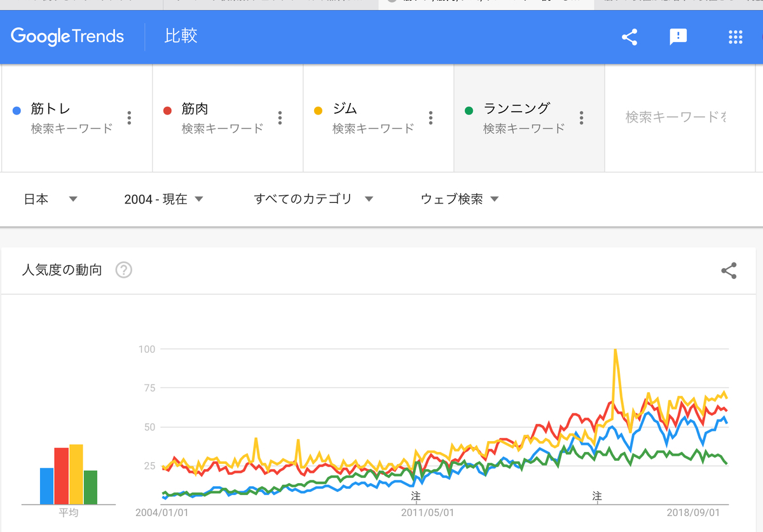Click the feedback icon in the top bar
This screenshot has width=763, height=532.
(x=678, y=37)
